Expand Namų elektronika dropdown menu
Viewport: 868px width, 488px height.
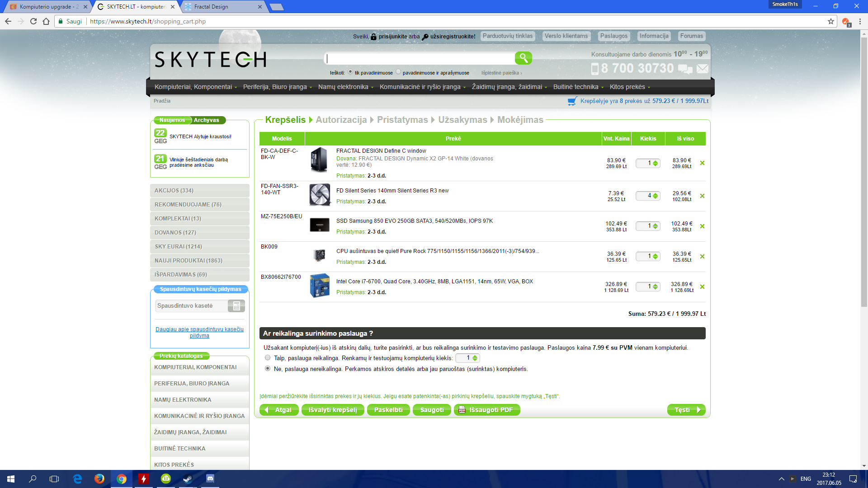(x=346, y=87)
